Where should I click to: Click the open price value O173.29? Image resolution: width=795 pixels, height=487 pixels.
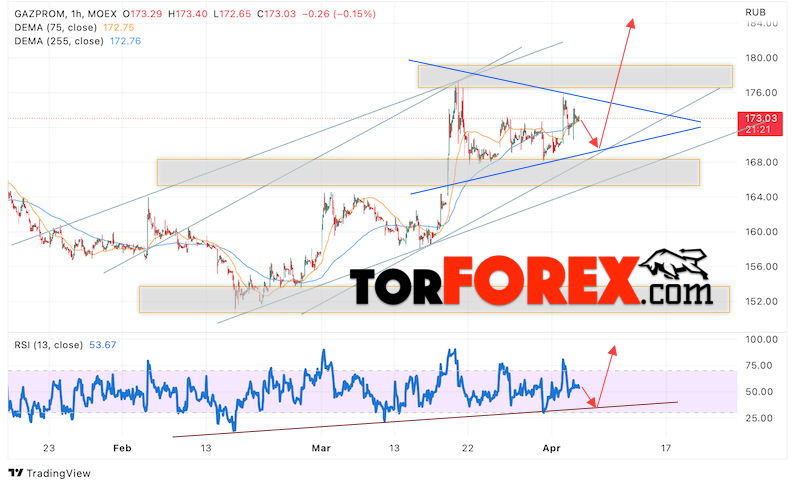tap(142, 14)
